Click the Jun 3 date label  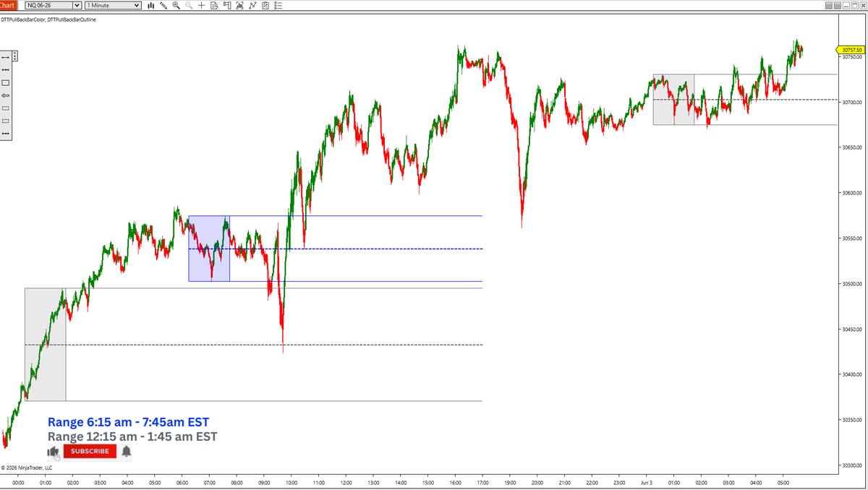pos(647,481)
